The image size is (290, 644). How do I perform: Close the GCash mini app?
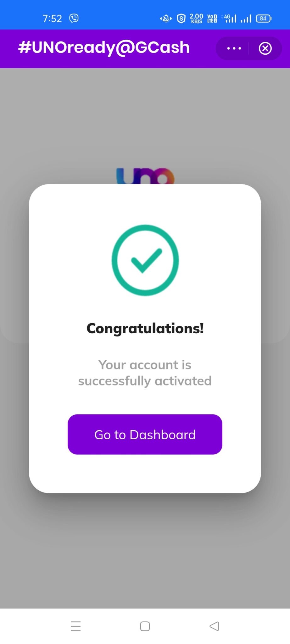pyautogui.click(x=266, y=48)
